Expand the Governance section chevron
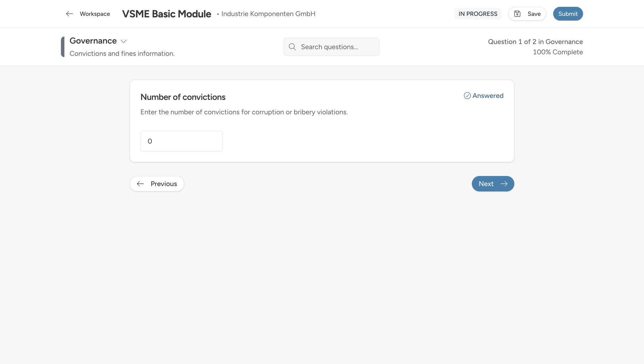644x364 pixels. point(124,41)
